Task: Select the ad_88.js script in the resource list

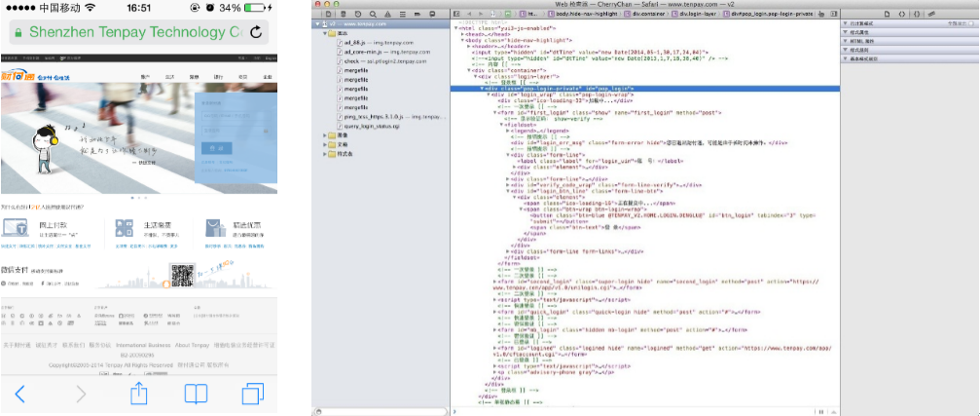Action: coord(358,42)
